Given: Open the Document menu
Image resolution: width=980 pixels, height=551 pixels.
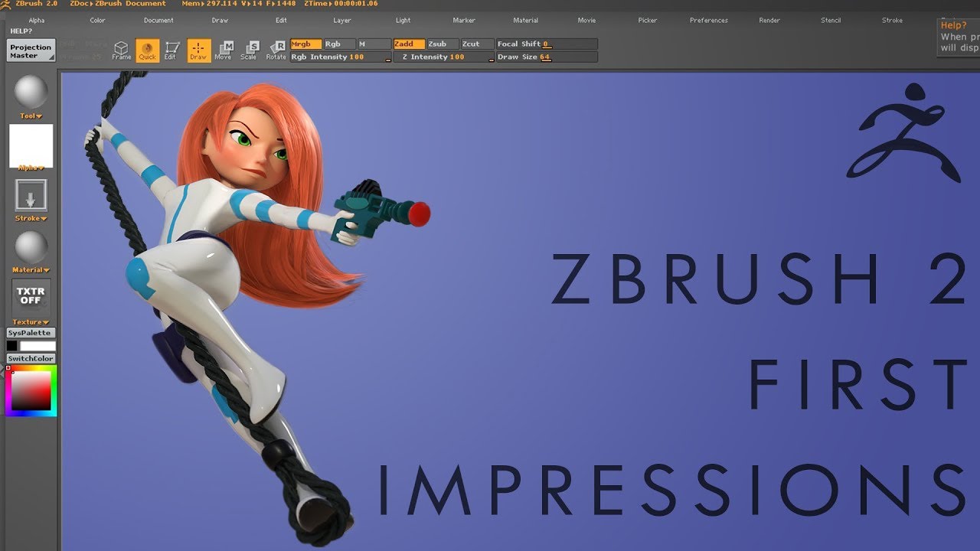Looking at the screenshot, I should 158,21.
